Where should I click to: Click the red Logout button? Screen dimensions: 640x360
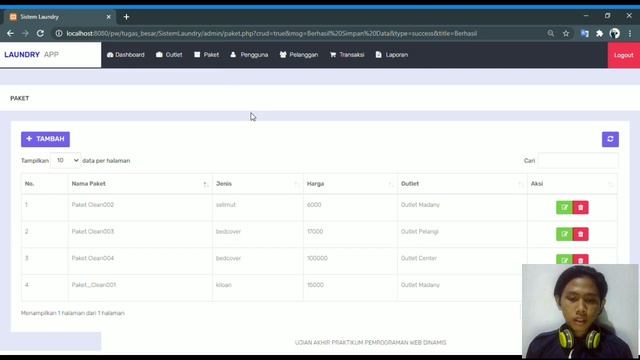coord(624,55)
